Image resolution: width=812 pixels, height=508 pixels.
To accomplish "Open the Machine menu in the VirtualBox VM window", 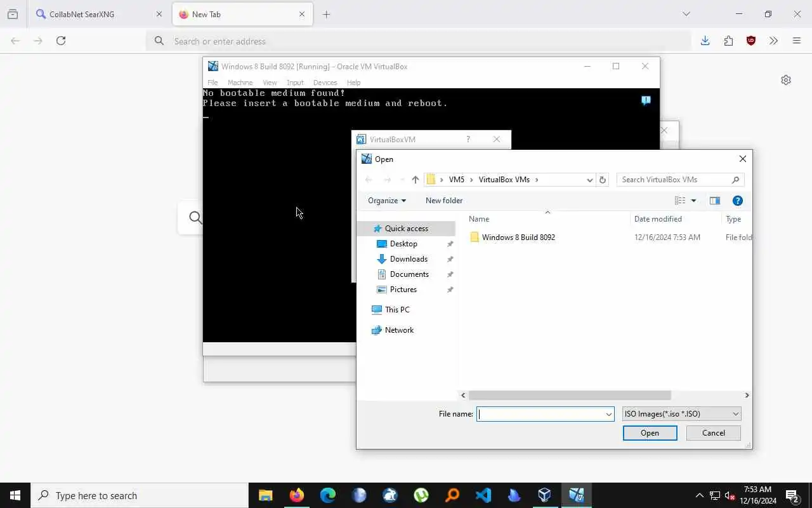I will pos(240,83).
